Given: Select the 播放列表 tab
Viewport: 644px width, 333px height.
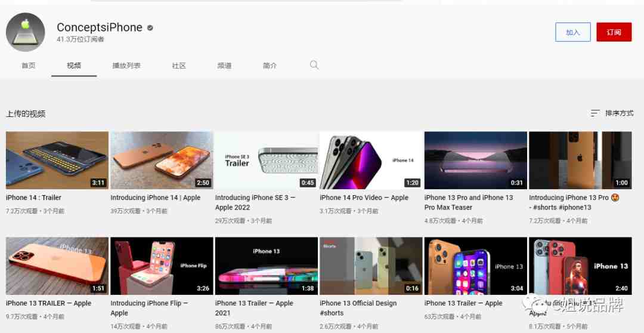Looking at the screenshot, I should click(x=126, y=66).
